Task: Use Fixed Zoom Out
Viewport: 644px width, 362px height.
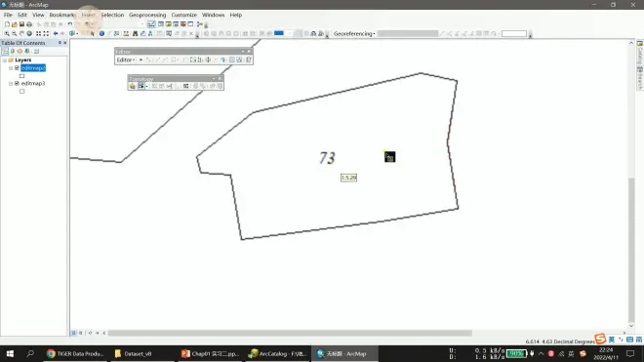Action: [x=46, y=34]
